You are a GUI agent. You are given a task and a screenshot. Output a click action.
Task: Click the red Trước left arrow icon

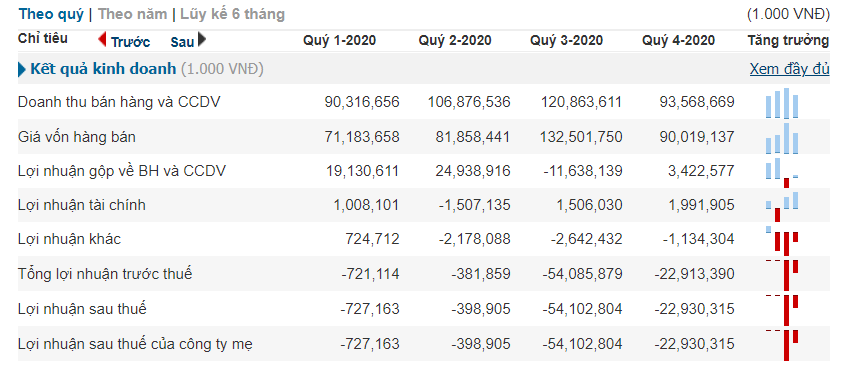pyautogui.click(x=103, y=39)
